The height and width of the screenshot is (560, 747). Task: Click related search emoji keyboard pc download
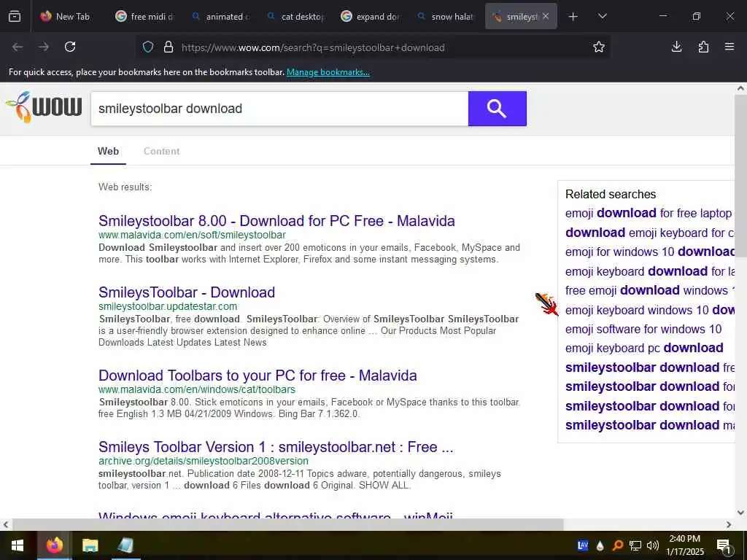click(644, 348)
